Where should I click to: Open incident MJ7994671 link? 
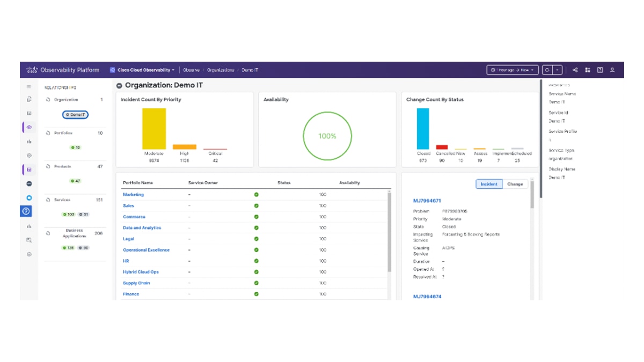click(x=427, y=201)
